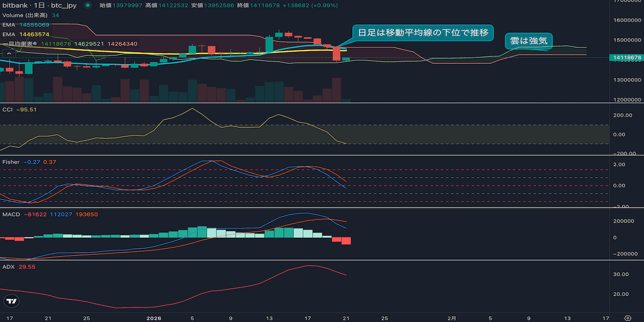
Task: Click the current price tag 14118678
Action: pos(626,57)
